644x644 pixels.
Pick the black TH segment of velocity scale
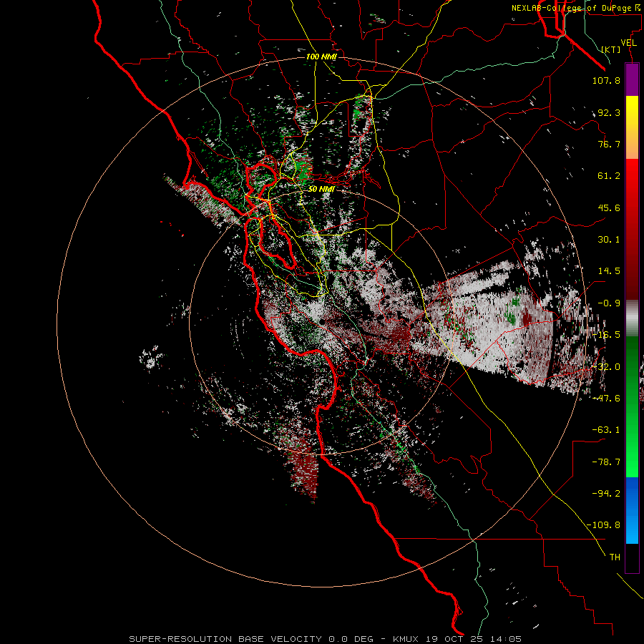(x=632, y=558)
